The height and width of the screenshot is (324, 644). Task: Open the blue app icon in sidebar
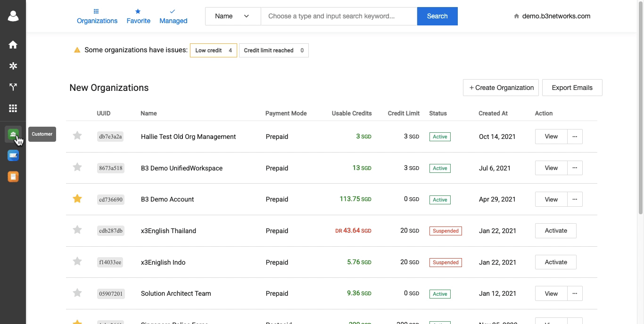click(13, 155)
